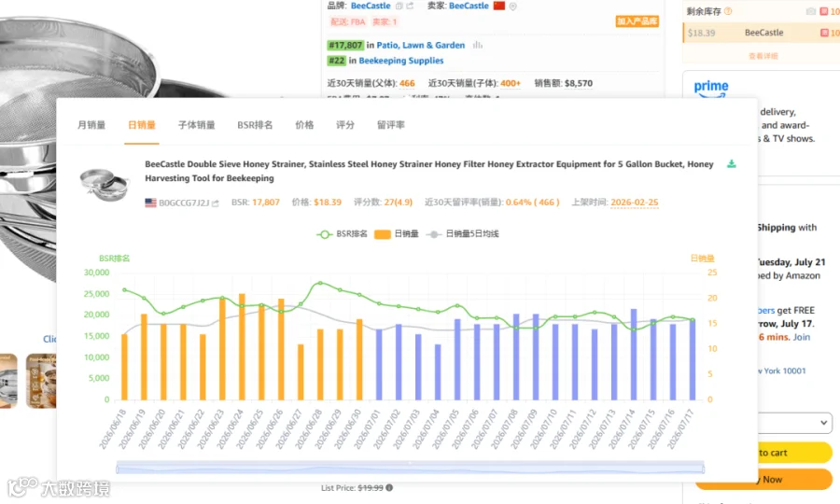Image resolution: width=840 pixels, height=504 pixels.
Task: Click the 加入产品库 button
Action: (x=637, y=21)
